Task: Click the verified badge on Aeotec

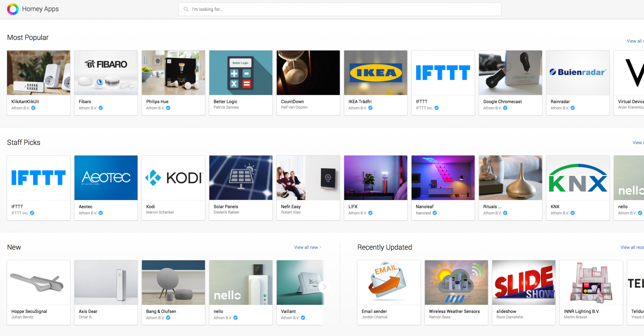Action: pos(101,213)
